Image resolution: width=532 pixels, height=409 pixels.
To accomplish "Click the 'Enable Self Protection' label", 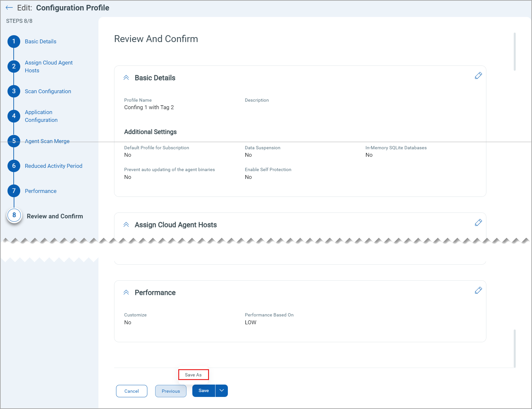I will (x=268, y=169).
